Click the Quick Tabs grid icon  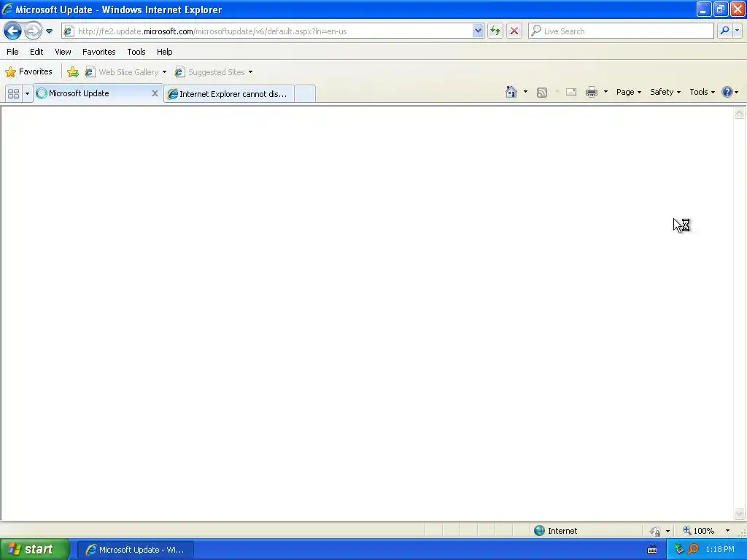point(13,93)
